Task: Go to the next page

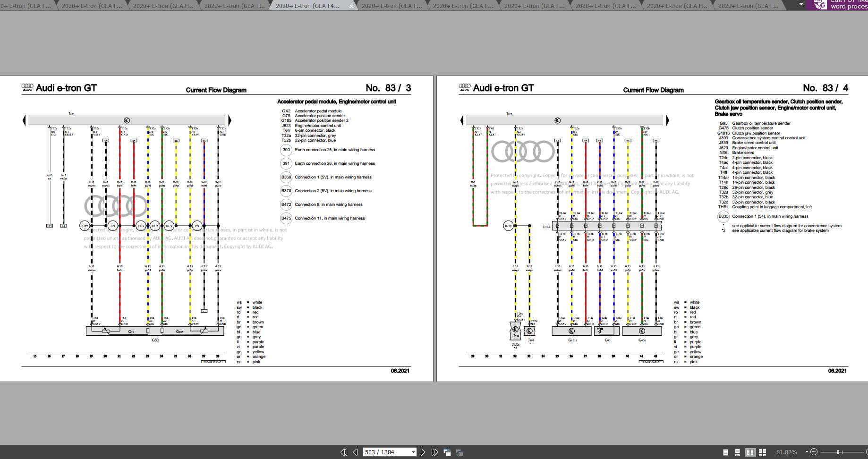Action: pyautogui.click(x=423, y=452)
